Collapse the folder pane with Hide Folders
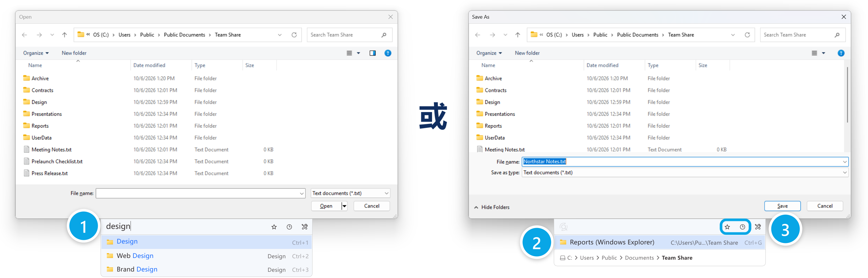The width and height of the screenshot is (868, 278). coord(492,207)
